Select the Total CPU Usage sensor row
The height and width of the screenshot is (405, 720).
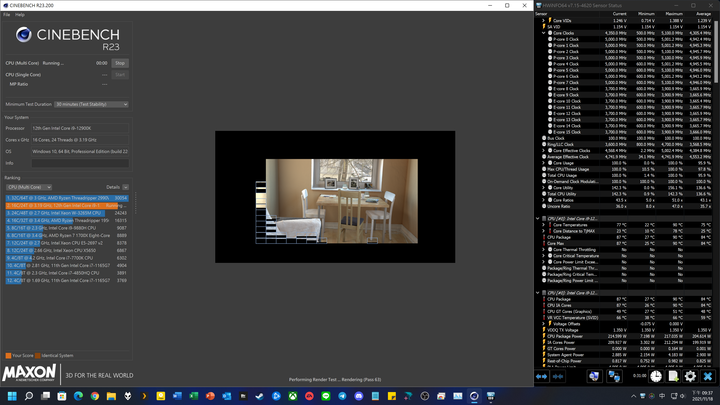click(624, 175)
